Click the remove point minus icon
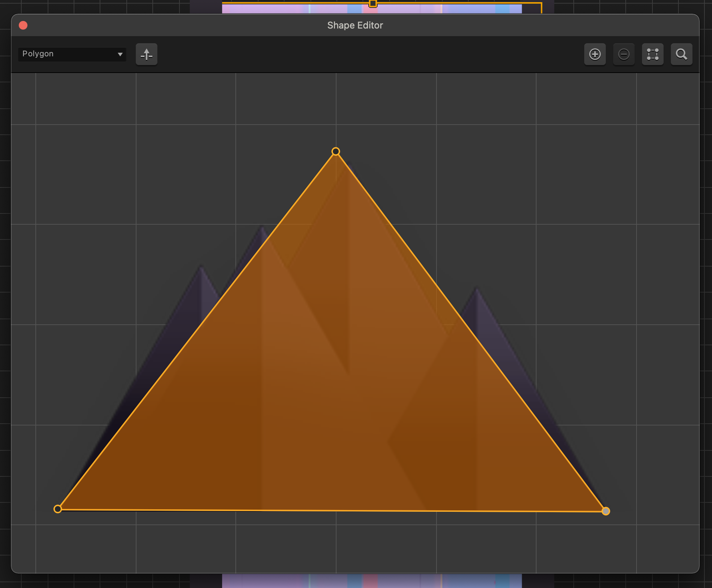Image resolution: width=712 pixels, height=588 pixels. click(624, 54)
